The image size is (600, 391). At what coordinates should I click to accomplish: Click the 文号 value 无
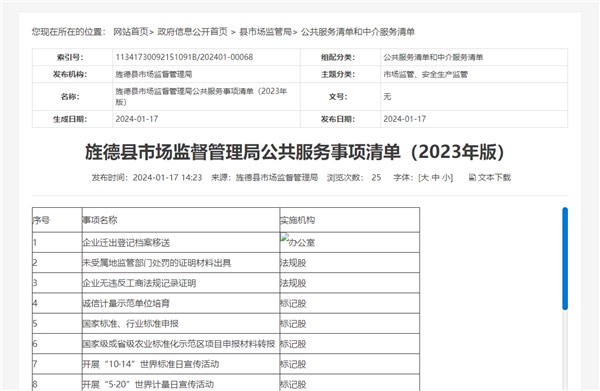point(387,96)
